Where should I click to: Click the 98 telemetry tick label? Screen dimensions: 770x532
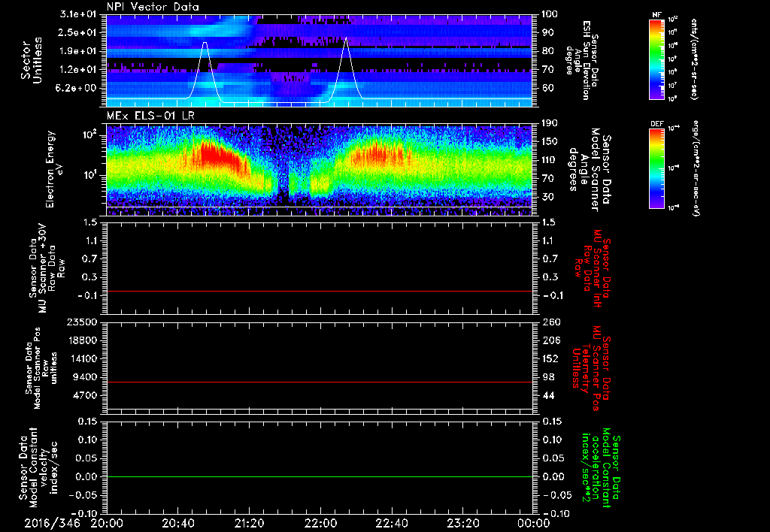tap(547, 377)
